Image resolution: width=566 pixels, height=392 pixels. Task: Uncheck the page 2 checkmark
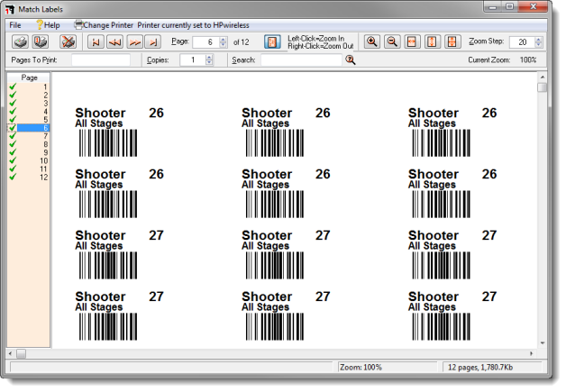tap(13, 95)
